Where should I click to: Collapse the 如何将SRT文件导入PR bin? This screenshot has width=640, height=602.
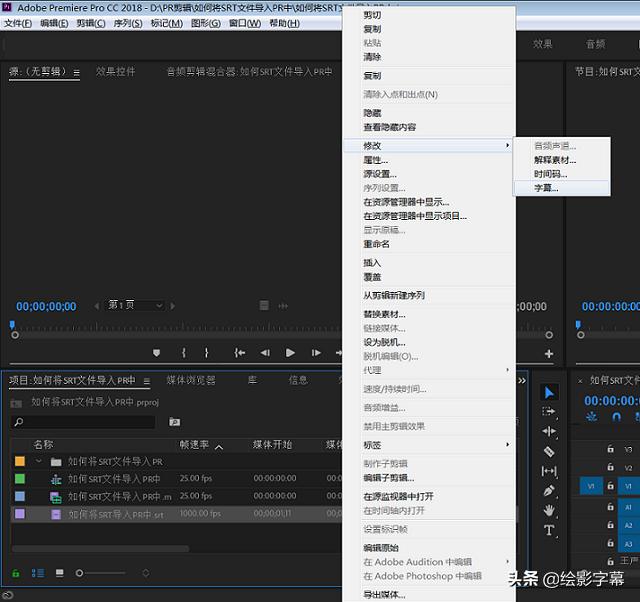tap(39, 461)
